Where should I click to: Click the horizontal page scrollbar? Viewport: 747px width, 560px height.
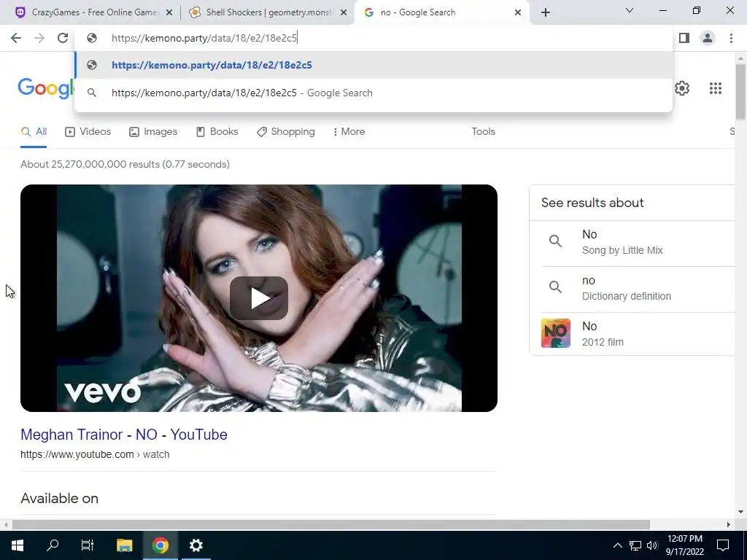tap(330, 524)
